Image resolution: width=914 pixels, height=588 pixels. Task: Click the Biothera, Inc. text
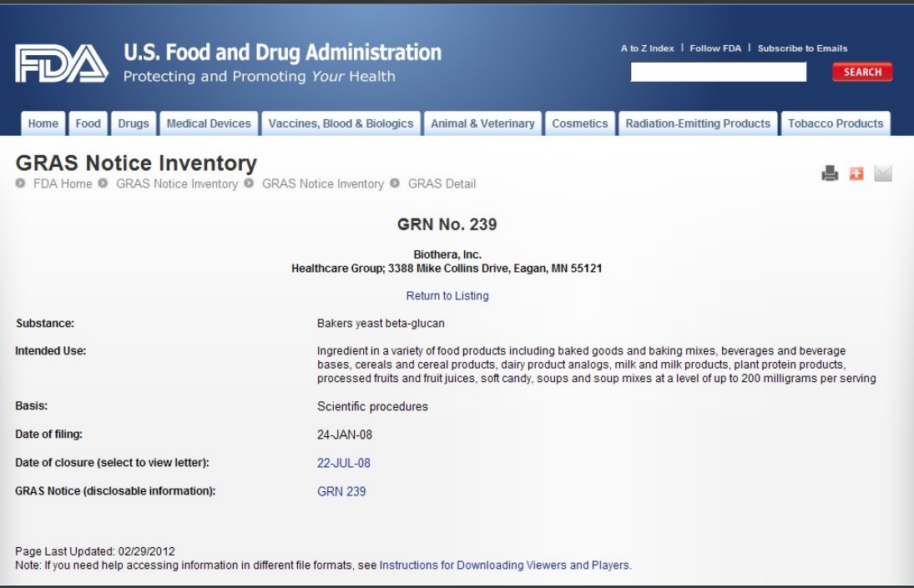(447, 254)
